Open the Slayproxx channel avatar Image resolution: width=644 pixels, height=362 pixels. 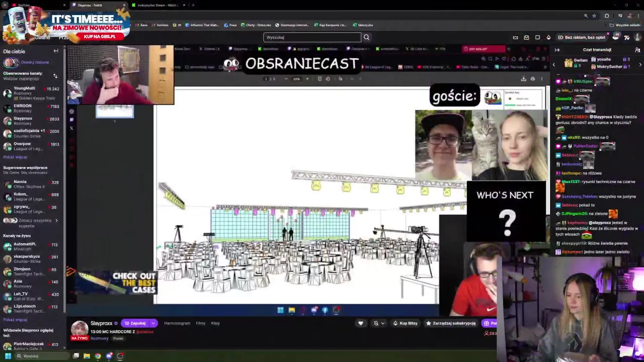pos(79,329)
